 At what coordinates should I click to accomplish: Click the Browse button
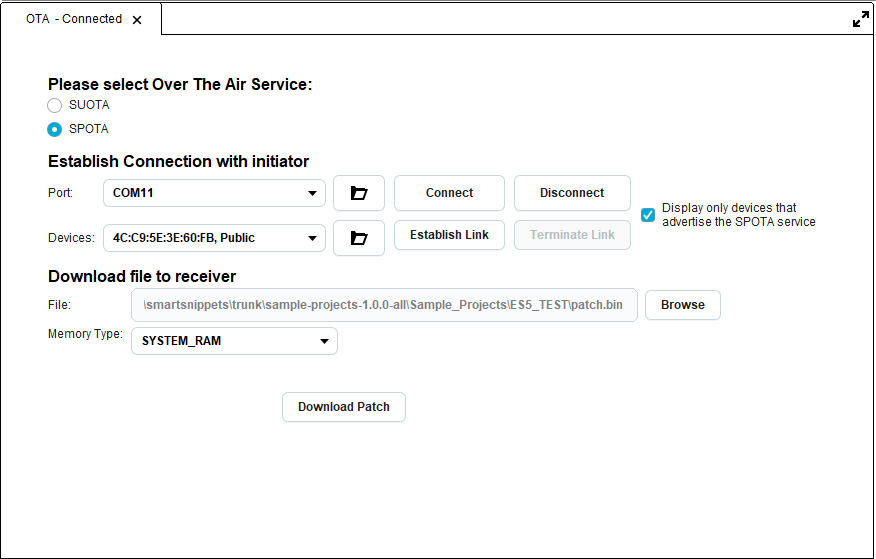tap(683, 305)
